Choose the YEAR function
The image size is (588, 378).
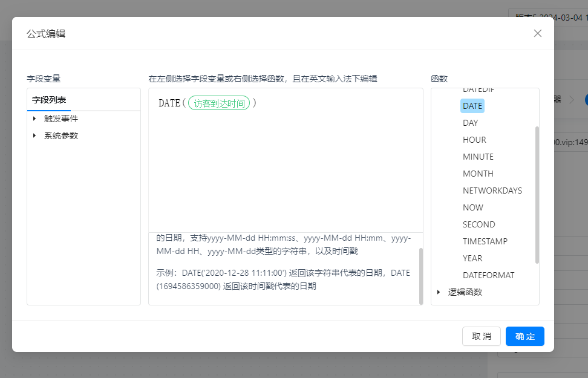(x=472, y=258)
